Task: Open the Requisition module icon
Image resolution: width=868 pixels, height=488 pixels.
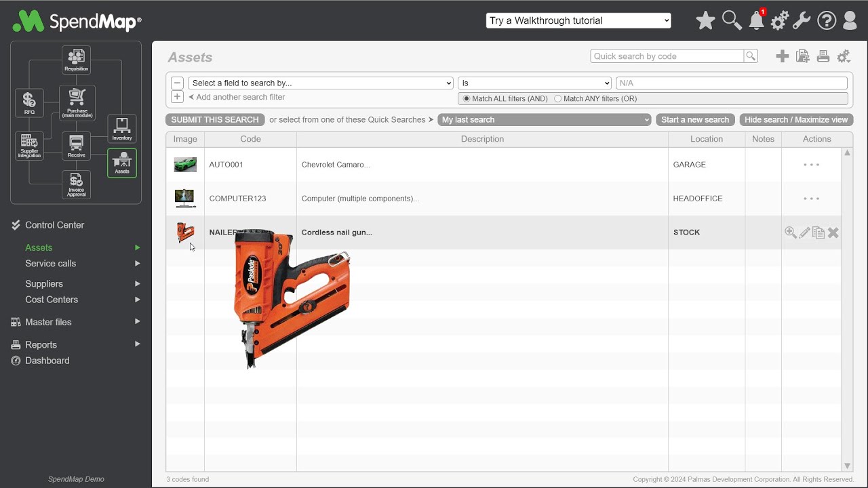Action: (76, 60)
